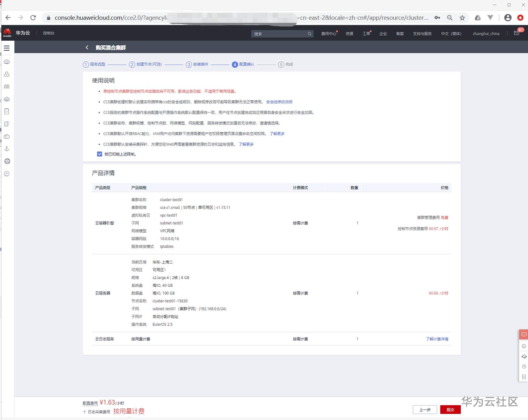Reload the page with the browser refresh icon
The width and height of the screenshot is (528, 420).
pos(33,17)
